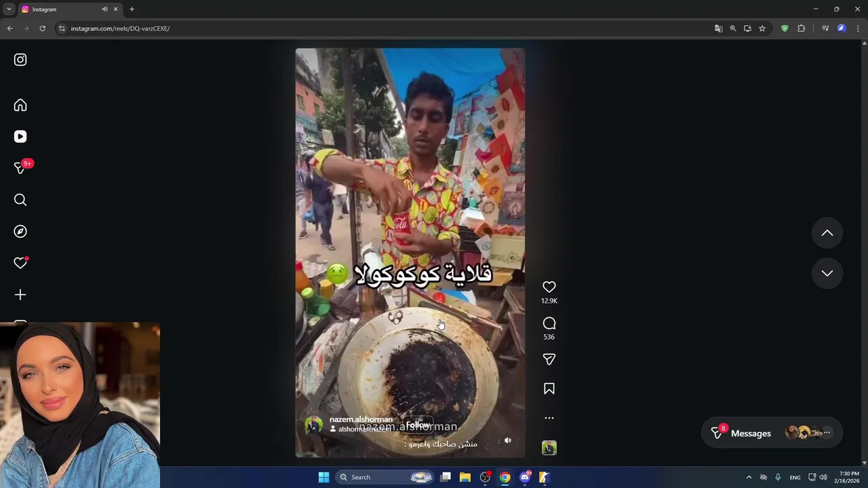Reload the Instagram page
This screenshot has height=488, width=868.
click(42, 28)
